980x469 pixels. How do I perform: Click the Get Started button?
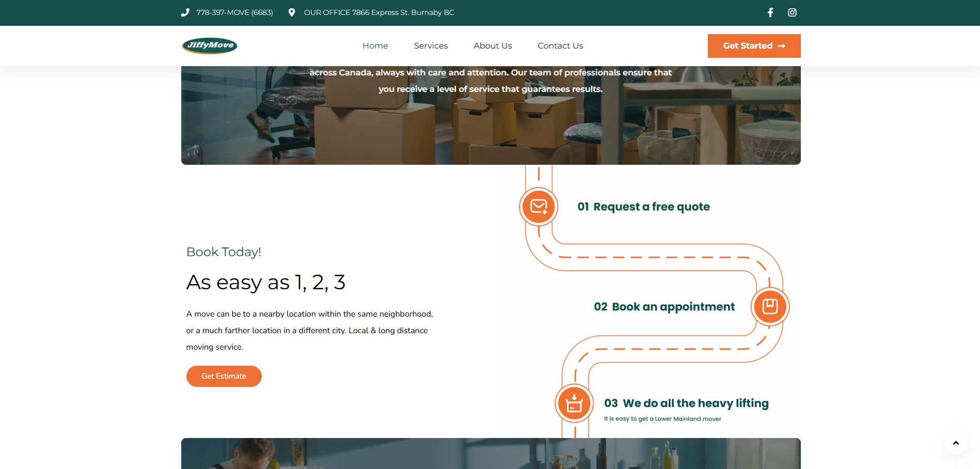[754, 46]
